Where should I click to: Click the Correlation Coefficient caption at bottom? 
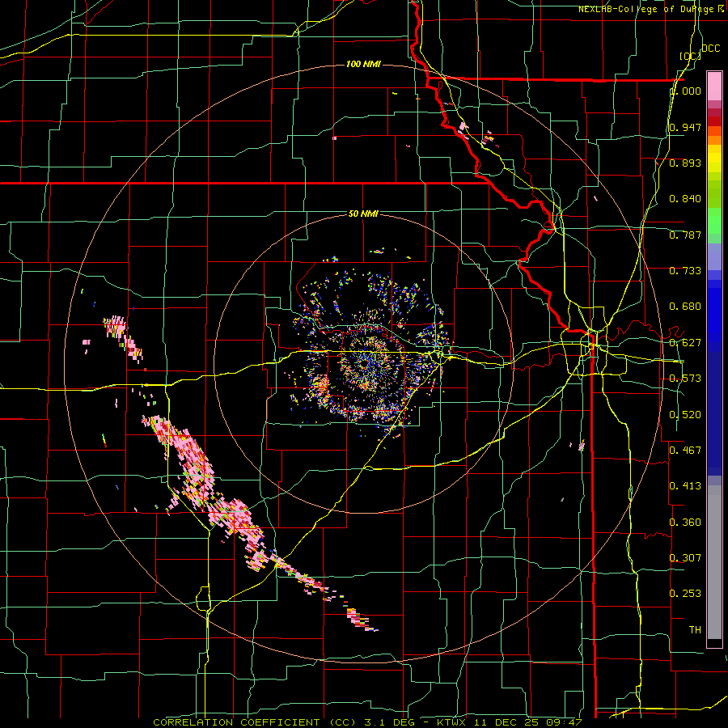(x=368, y=722)
